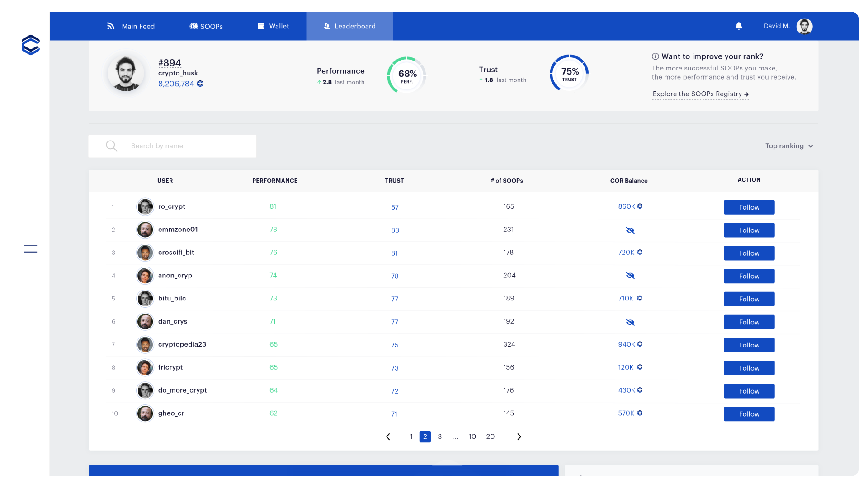The width and height of the screenshot is (868, 488).
Task: Follow cryptopedia23 on leaderboard
Action: [x=749, y=344]
